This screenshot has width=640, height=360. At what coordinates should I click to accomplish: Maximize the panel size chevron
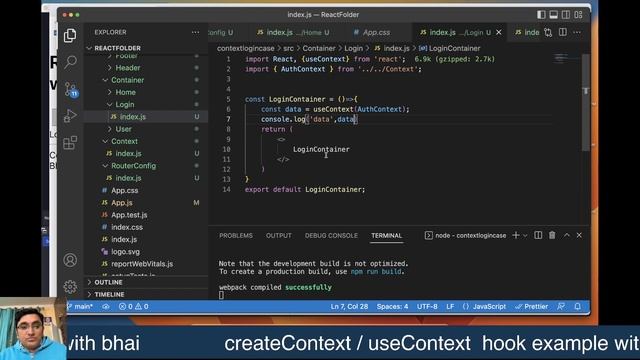pyautogui.click(x=567, y=235)
